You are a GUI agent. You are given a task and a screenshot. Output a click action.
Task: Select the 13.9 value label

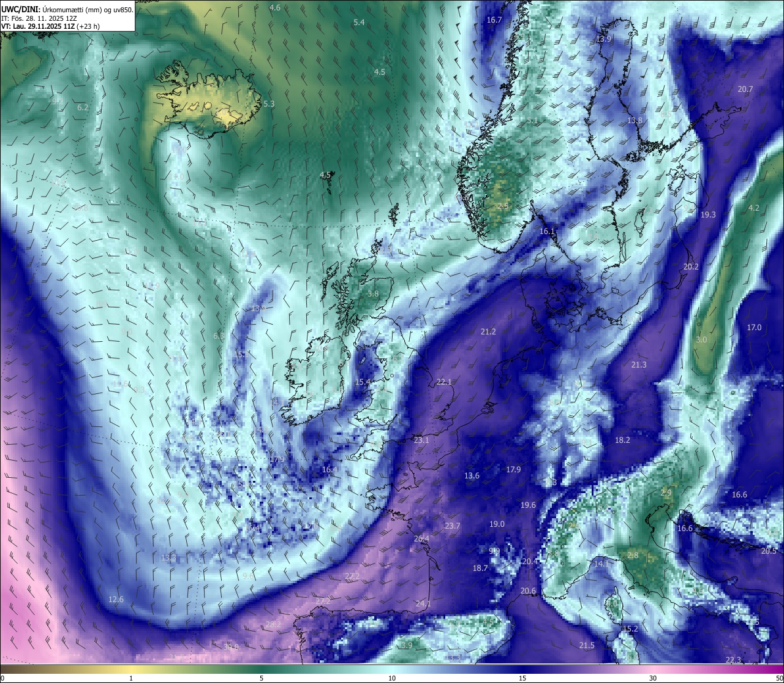(x=603, y=39)
